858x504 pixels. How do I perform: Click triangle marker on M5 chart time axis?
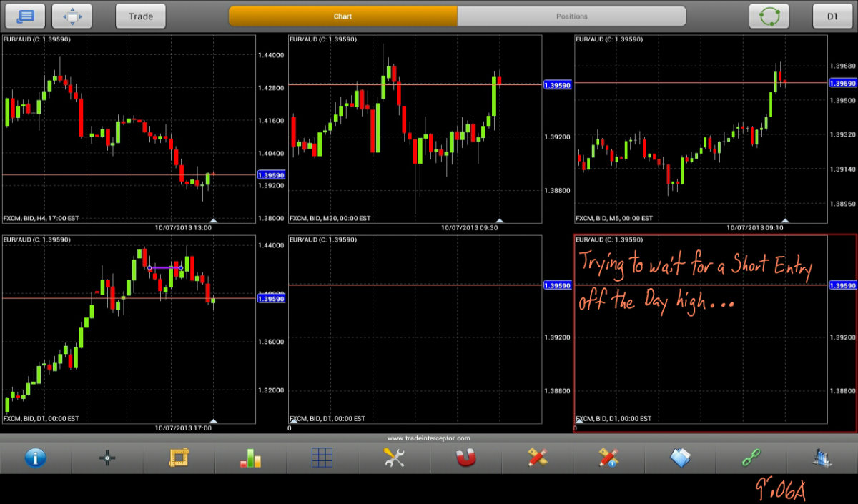click(785, 220)
